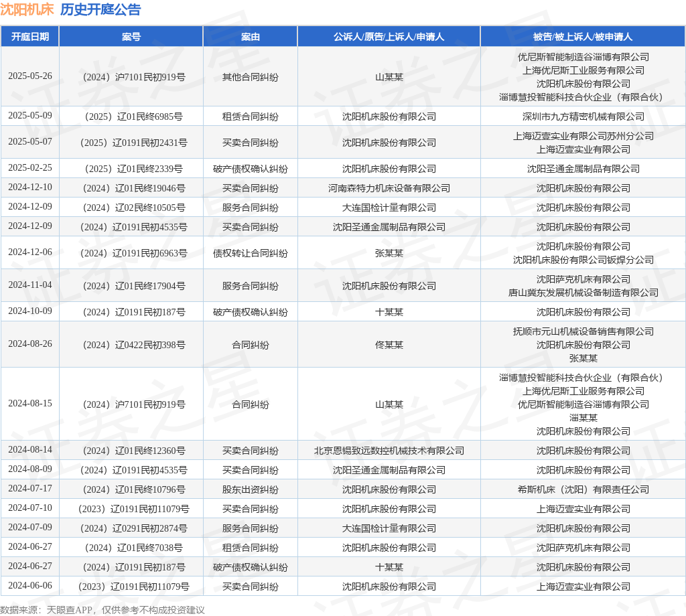Viewport: 686px width, 616px height.
Task: Click the 历史开庭公告 heading
Action: click(100, 9)
